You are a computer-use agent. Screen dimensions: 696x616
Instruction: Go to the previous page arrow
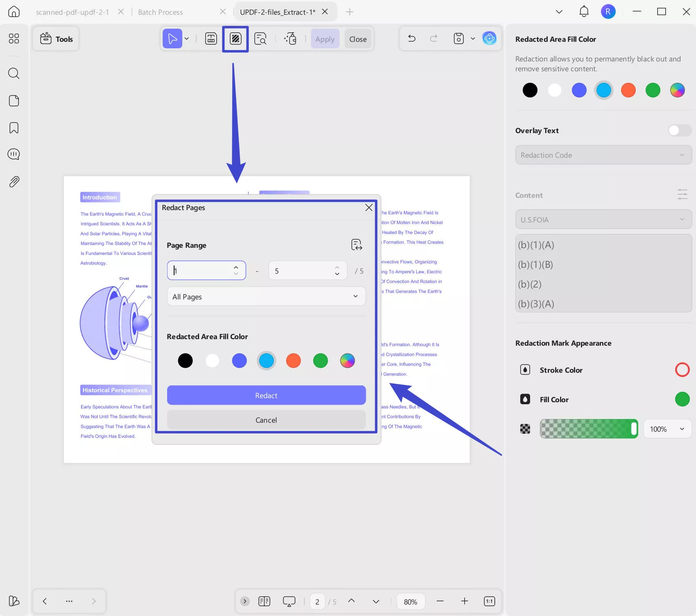coord(351,601)
